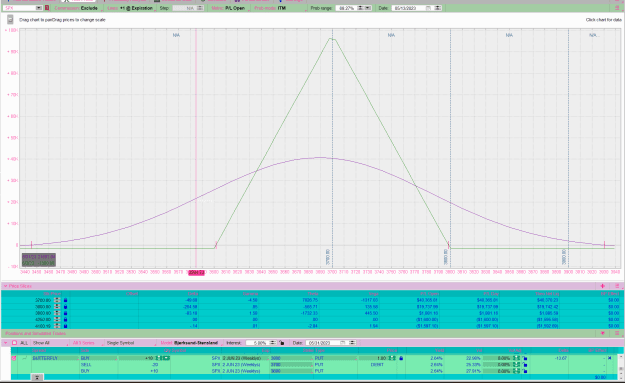Click the pink current-price marker on price axis

point(196,273)
